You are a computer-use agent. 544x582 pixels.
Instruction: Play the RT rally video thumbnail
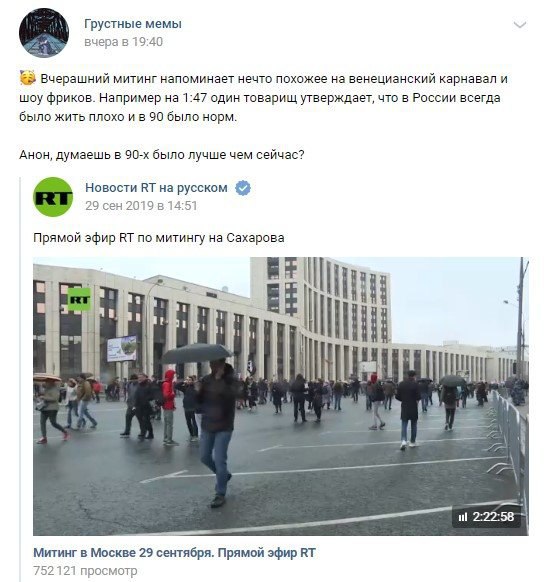pyautogui.click(x=280, y=396)
